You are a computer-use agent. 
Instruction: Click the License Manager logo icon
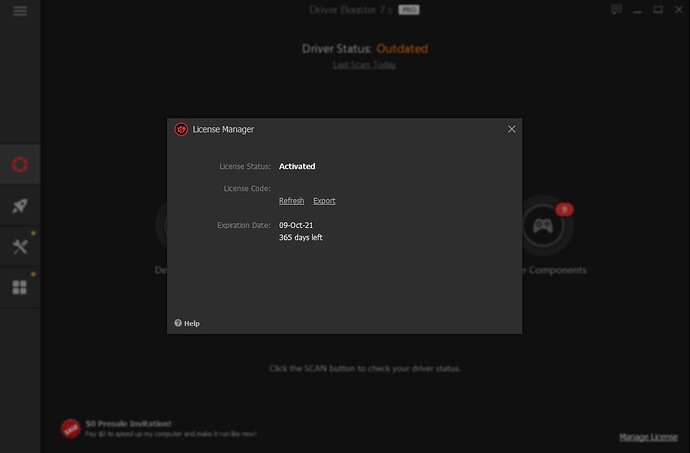(x=181, y=129)
